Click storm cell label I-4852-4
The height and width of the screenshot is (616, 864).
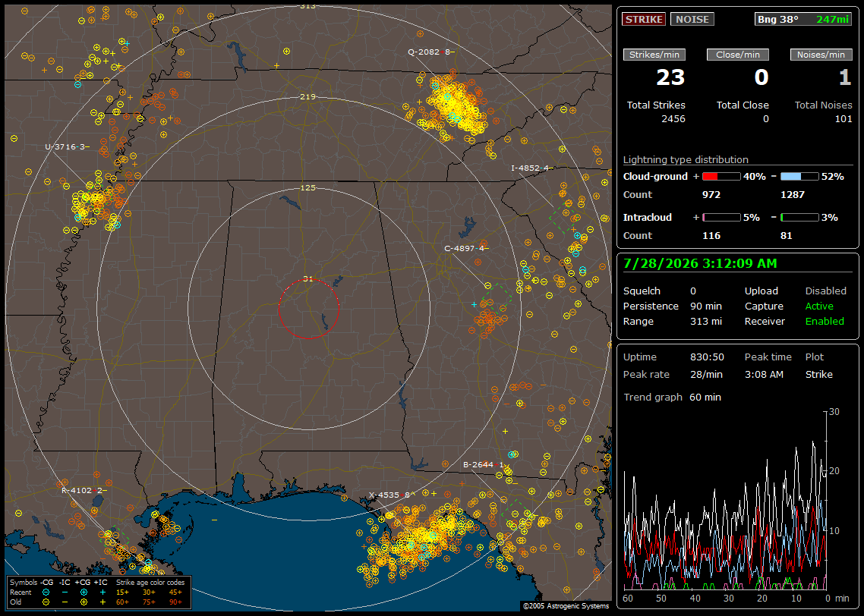(x=531, y=168)
